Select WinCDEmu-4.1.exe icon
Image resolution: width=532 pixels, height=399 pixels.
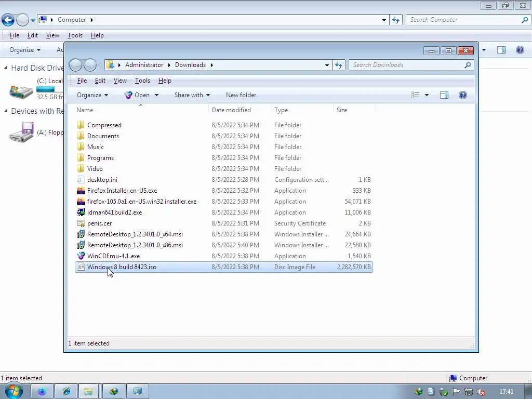point(81,256)
